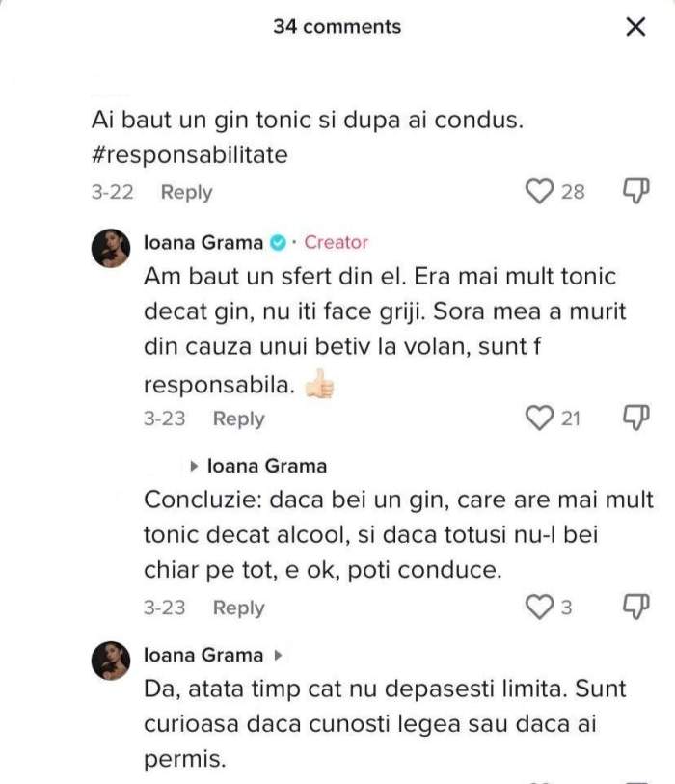The height and width of the screenshot is (784, 675).
Task: Open the #responsabilitate hashtag
Action: click(x=190, y=155)
